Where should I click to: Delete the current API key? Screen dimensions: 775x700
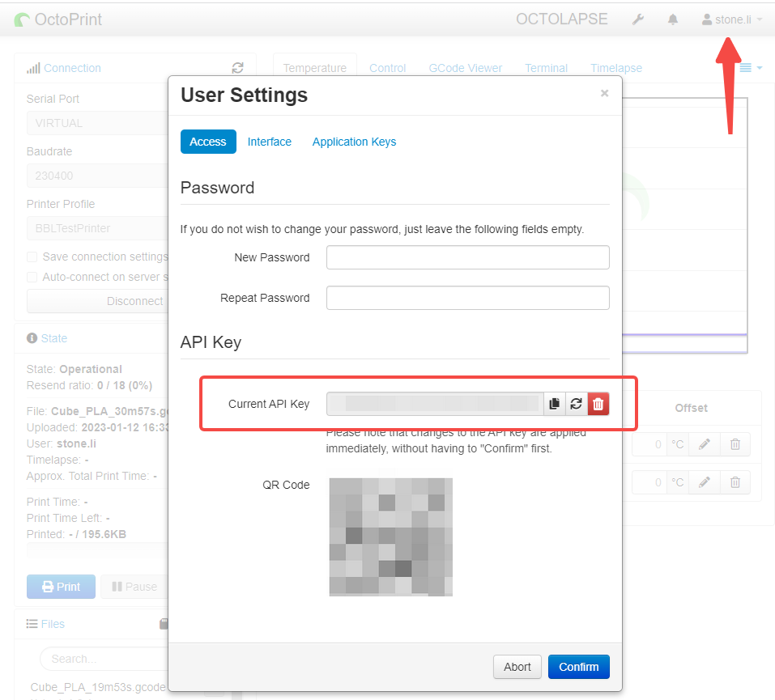[x=598, y=404]
